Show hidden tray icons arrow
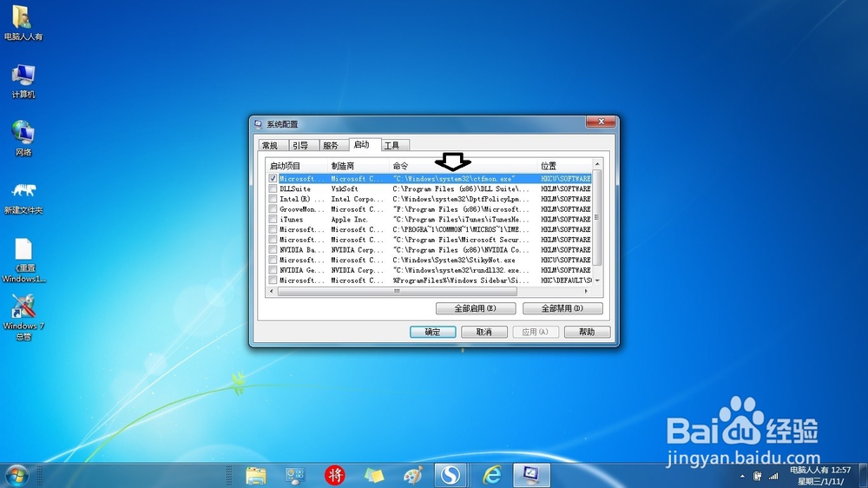The width and height of the screenshot is (868, 488). point(742,477)
